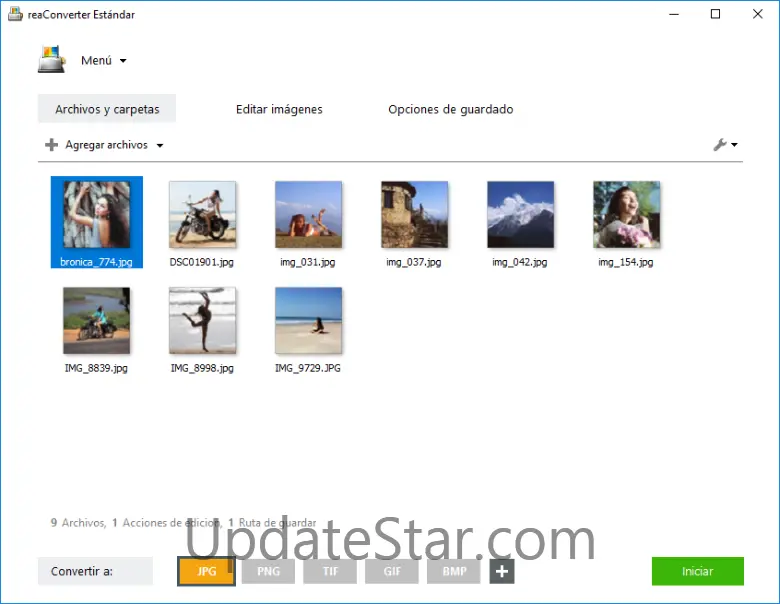The height and width of the screenshot is (604, 780).
Task: Select the img_154.jpg thumbnail
Action: [x=626, y=214]
